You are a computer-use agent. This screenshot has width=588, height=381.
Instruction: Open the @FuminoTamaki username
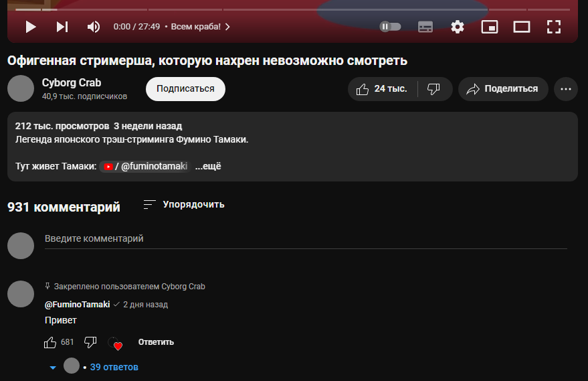tap(77, 305)
